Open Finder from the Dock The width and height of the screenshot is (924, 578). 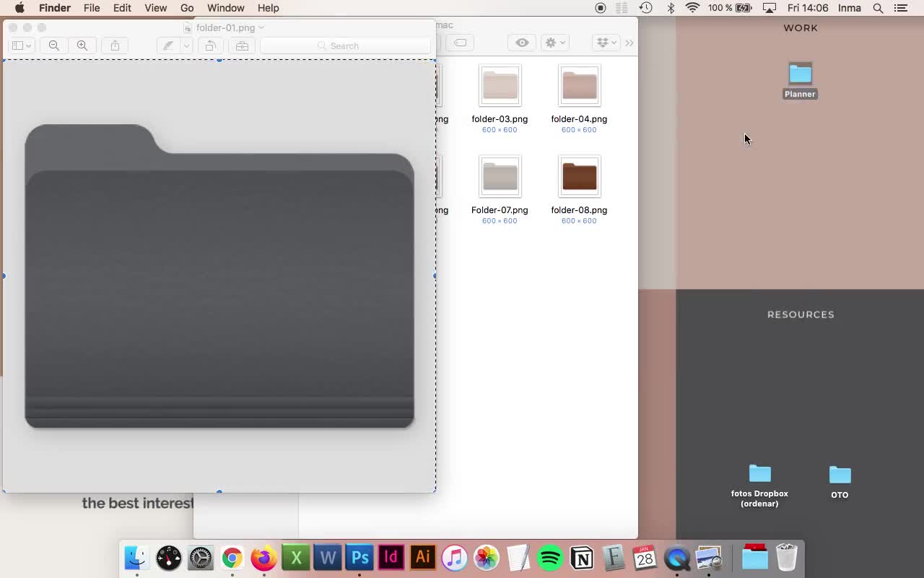[x=136, y=558]
